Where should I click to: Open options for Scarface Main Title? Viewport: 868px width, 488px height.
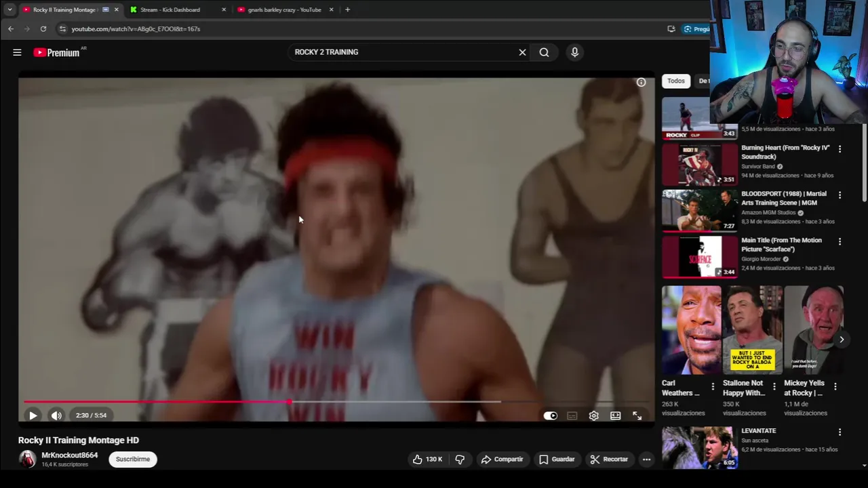click(x=840, y=241)
